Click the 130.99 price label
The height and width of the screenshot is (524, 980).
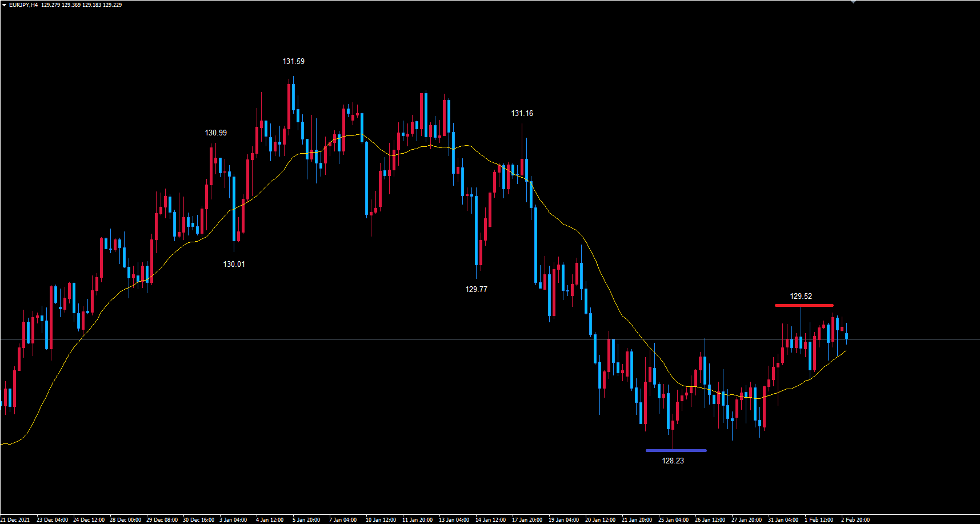(216, 133)
